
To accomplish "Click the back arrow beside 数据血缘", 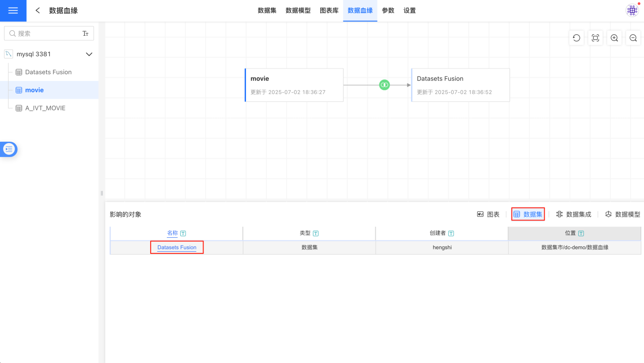I will point(38,11).
